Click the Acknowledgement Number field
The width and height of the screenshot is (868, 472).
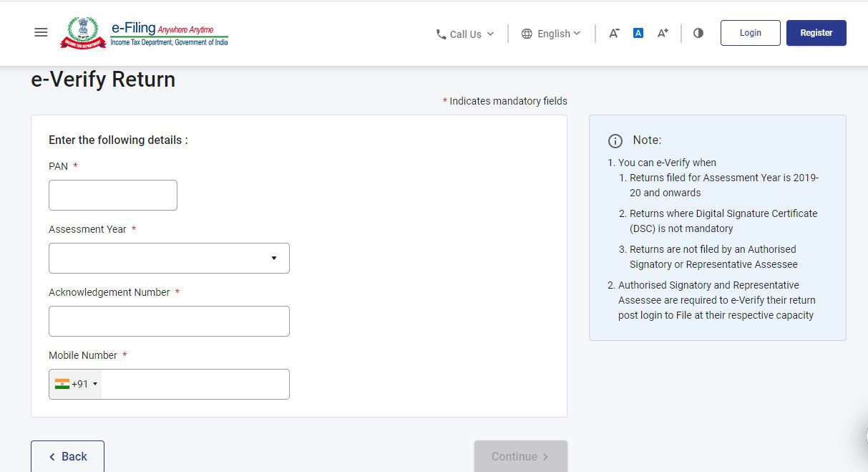[x=169, y=321]
